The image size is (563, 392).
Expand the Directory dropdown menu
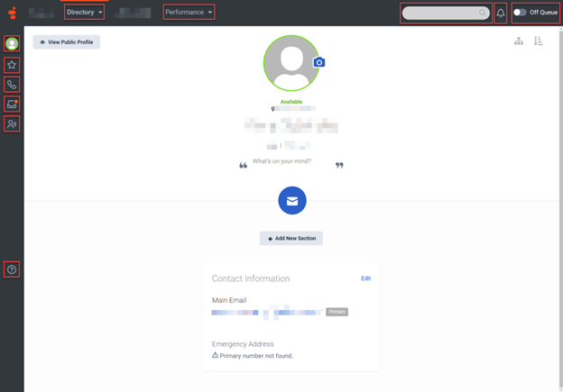[x=84, y=13]
